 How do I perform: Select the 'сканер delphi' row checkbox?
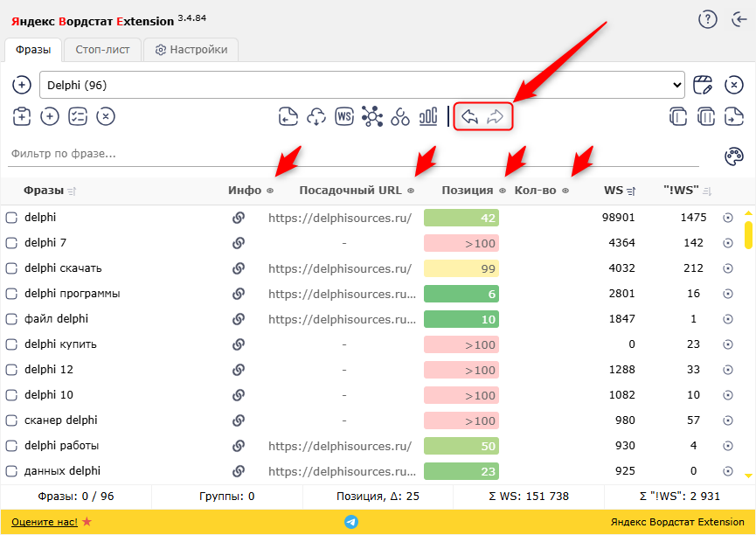12,420
